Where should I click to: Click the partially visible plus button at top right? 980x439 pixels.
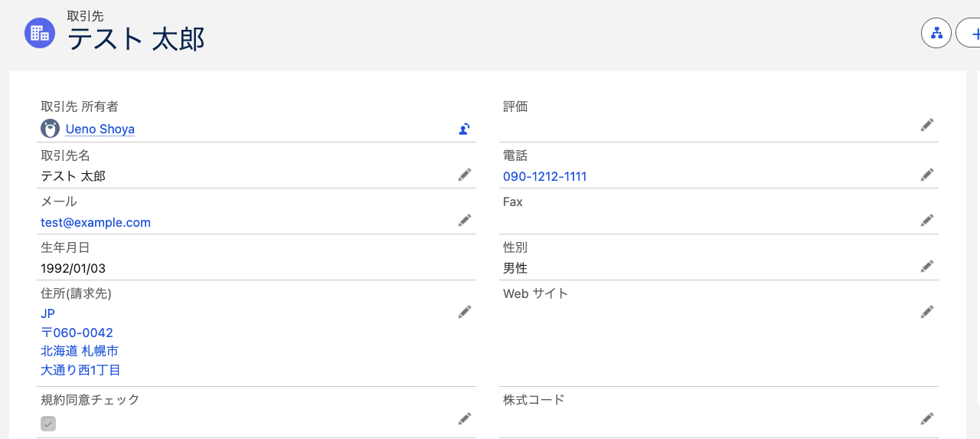coord(969,33)
